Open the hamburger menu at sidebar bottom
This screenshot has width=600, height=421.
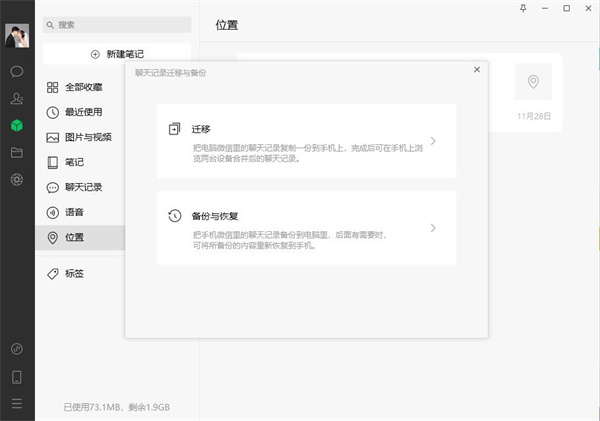[x=17, y=403]
